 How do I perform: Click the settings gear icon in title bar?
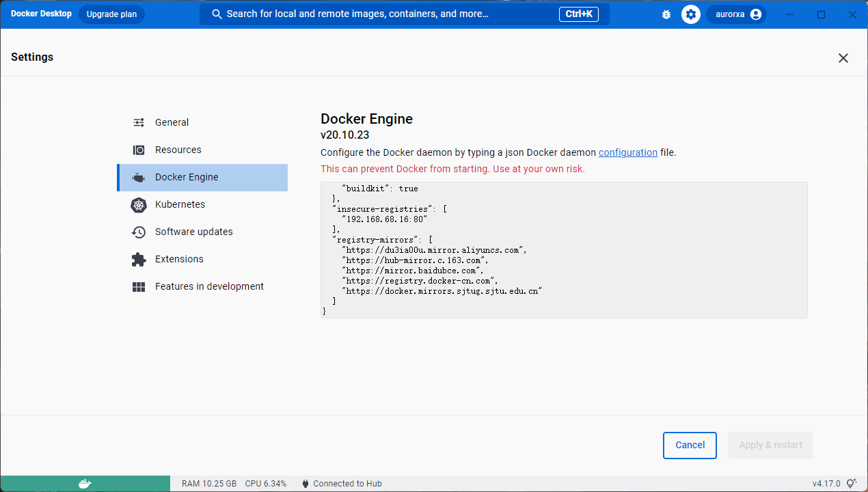tap(691, 14)
